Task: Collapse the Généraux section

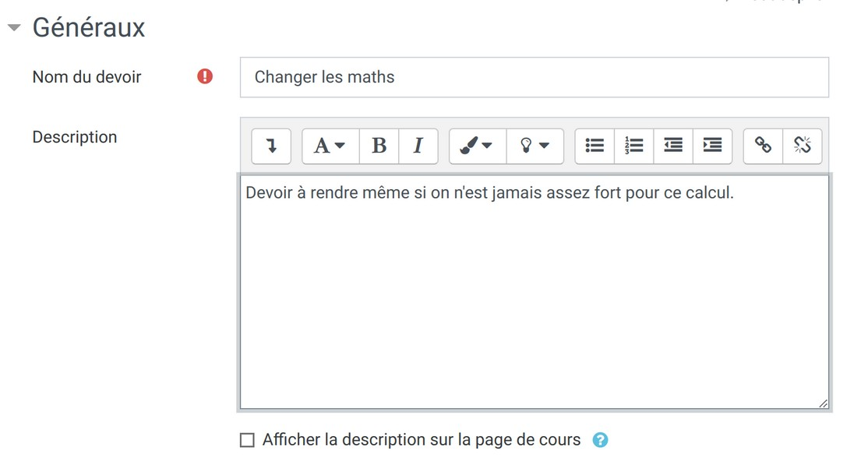Action: (x=13, y=28)
